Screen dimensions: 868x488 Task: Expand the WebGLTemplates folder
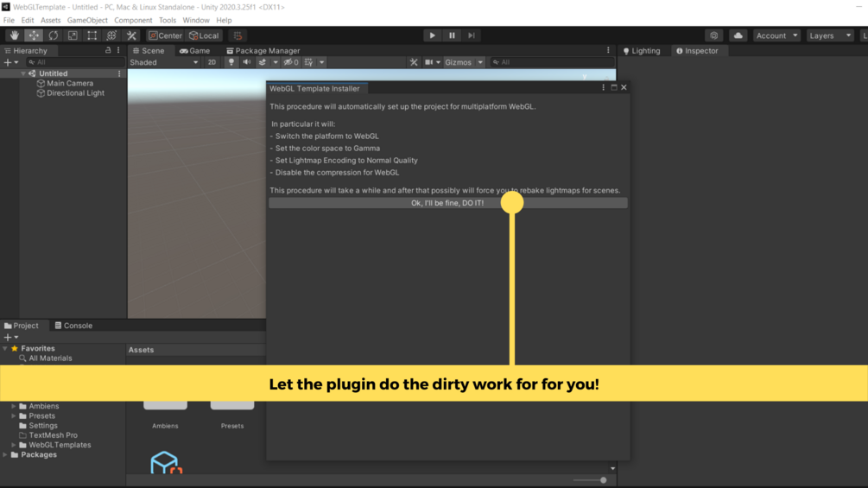(14, 445)
